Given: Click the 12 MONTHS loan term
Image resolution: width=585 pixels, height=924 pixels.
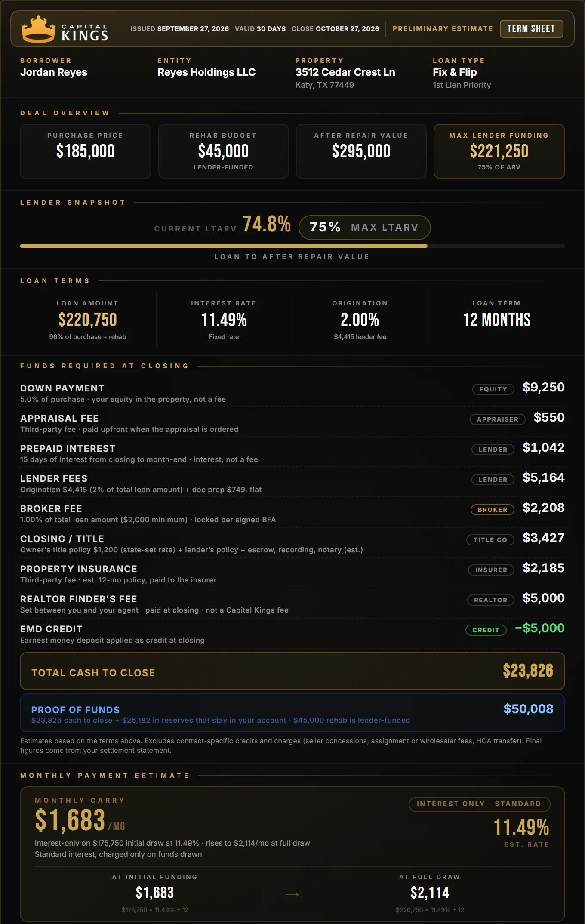Looking at the screenshot, I should pyautogui.click(x=497, y=320).
